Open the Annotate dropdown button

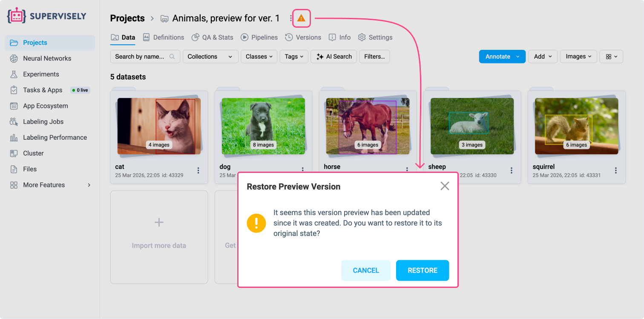pyautogui.click(x=502, y=56)
